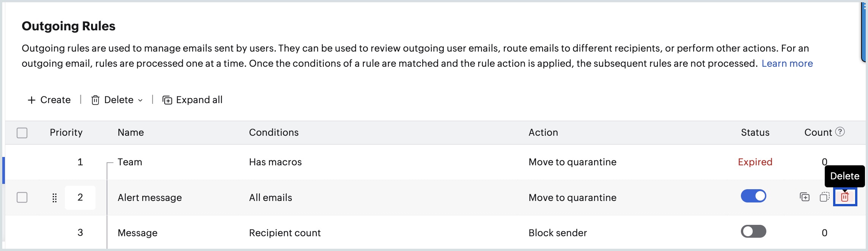
Task: Click the Priority column header
Action: [66, 132]
